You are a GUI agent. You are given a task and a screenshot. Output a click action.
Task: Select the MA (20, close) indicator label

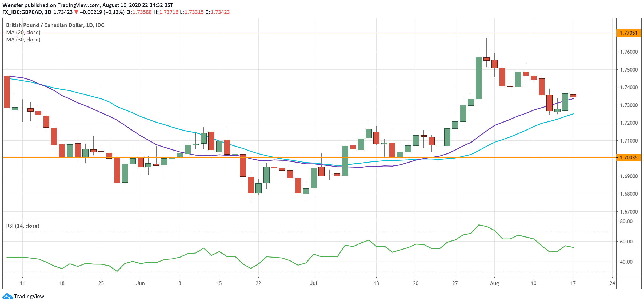[23, 32]
